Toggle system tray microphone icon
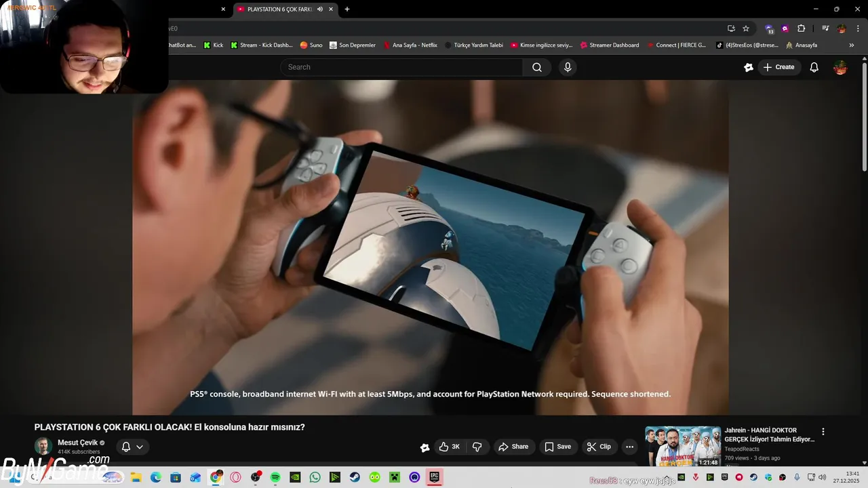Viewport: 868px width, 488px height. (797, 477)
